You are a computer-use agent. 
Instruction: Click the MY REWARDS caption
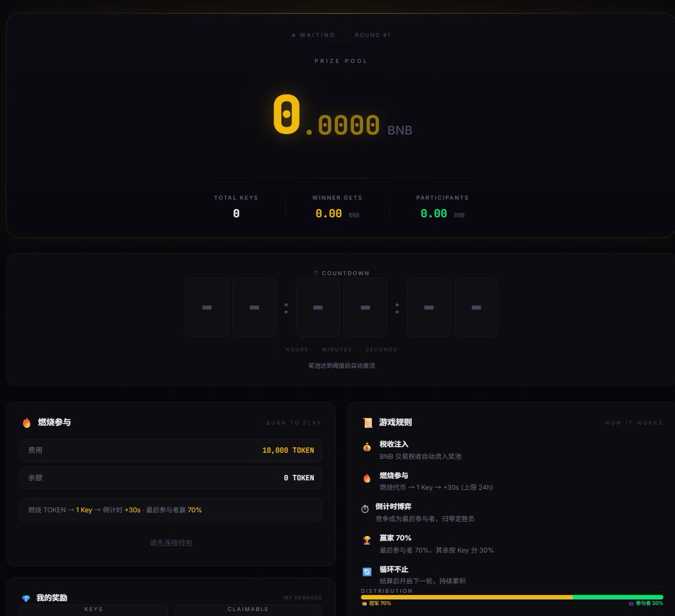point(303,598)
